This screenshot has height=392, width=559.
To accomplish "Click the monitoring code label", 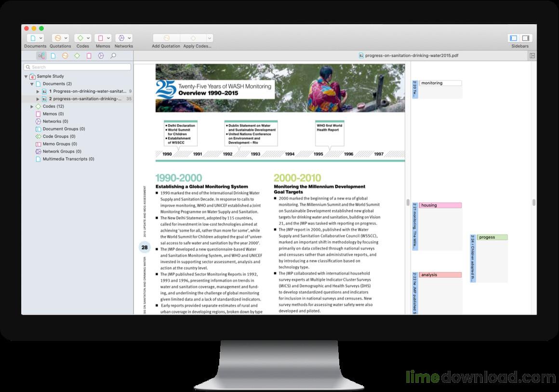I will pos(440,83).
